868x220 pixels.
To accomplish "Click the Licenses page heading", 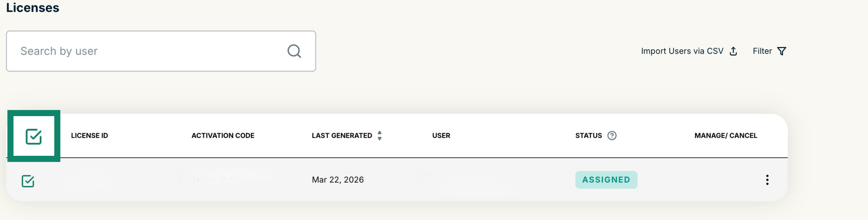I will pyautogui.click(x=33, y=7).
